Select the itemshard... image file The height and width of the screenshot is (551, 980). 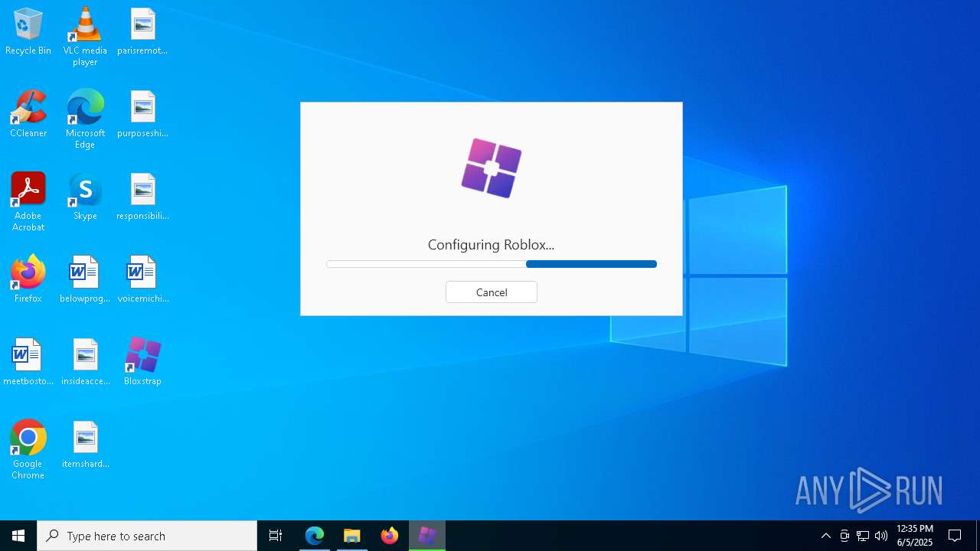[85, 445]
